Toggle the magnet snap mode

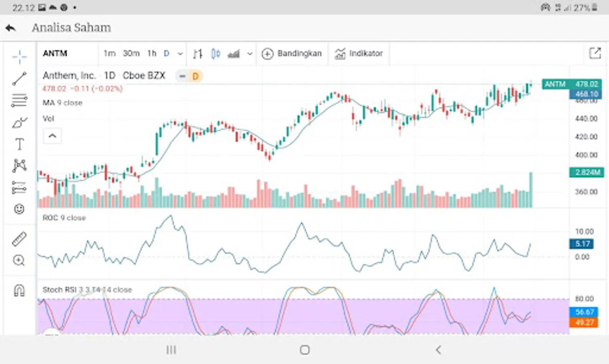[x=19, y=290]
